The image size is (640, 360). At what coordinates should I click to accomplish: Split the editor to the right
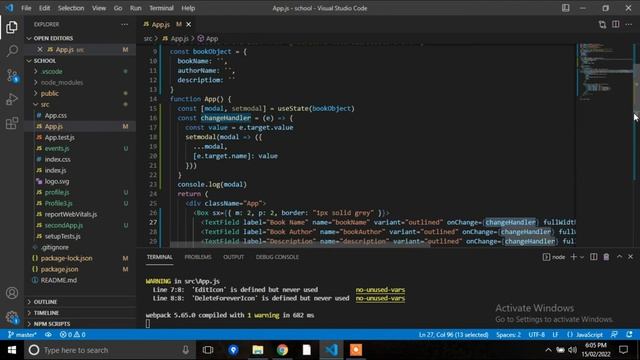pos(616,24)
